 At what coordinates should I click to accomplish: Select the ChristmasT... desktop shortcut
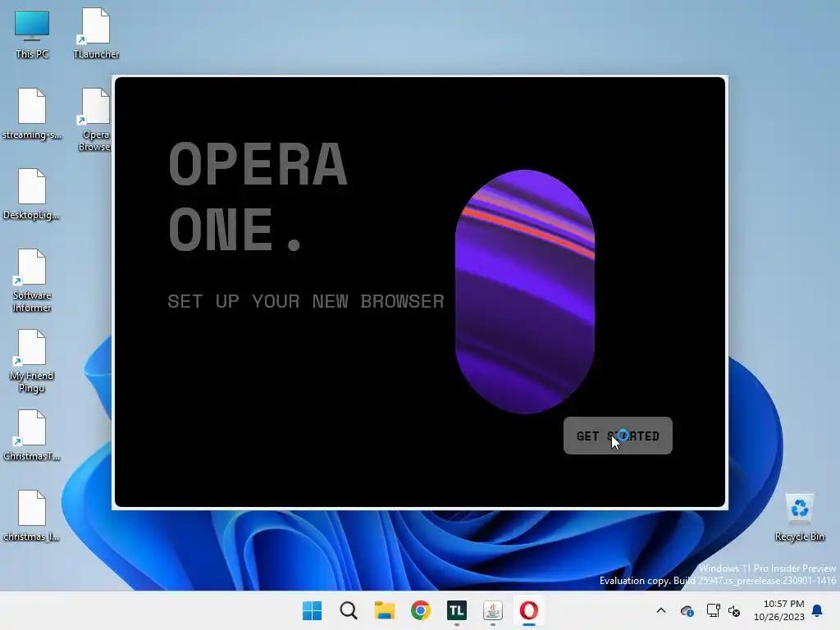(x=32, y=436)
